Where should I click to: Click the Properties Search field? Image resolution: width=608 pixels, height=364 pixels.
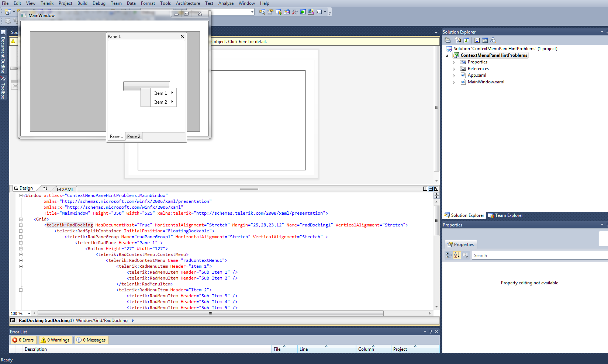click(x=539, y=256)
